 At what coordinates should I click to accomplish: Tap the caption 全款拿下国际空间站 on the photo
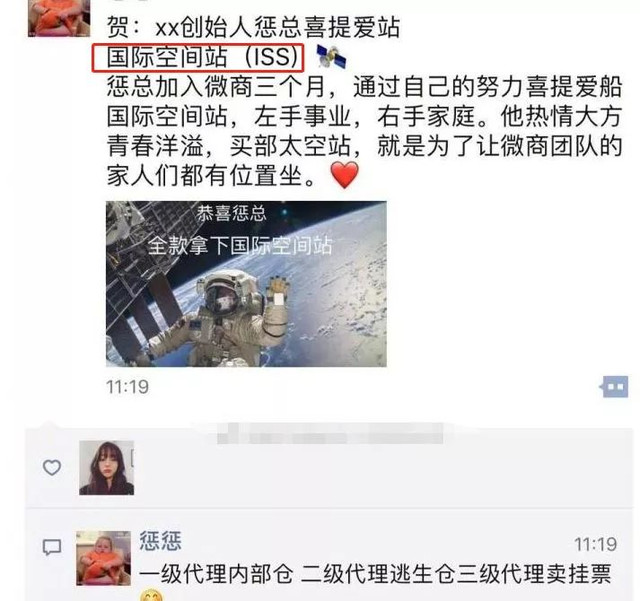[240, 246]
